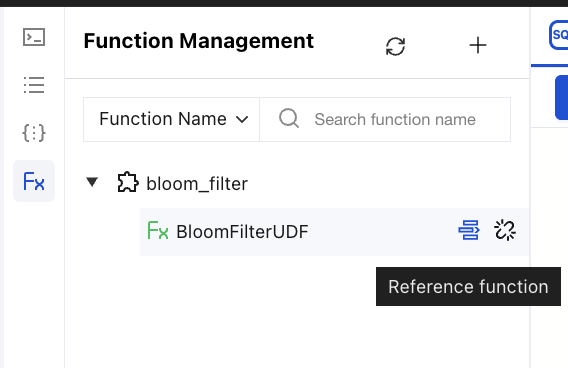The image size is (568, 368).
Task: Click the Search function name field
Action: 385,120
